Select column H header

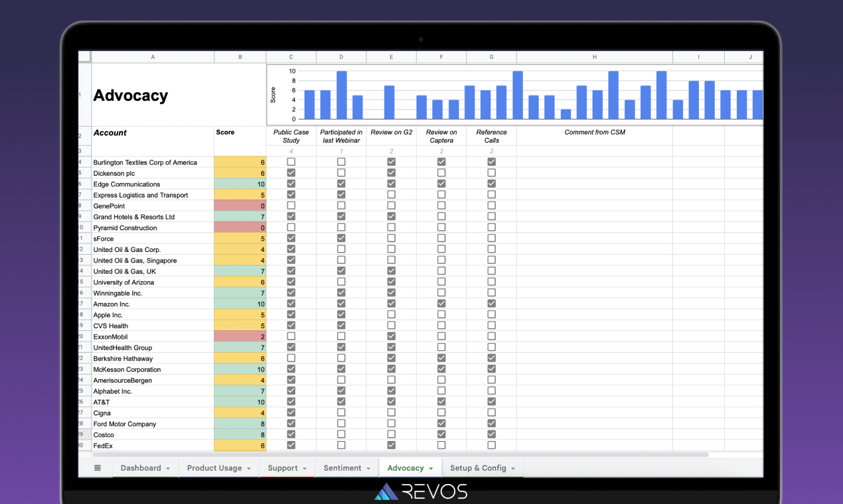pyautogui.click(x=595, y=57)
